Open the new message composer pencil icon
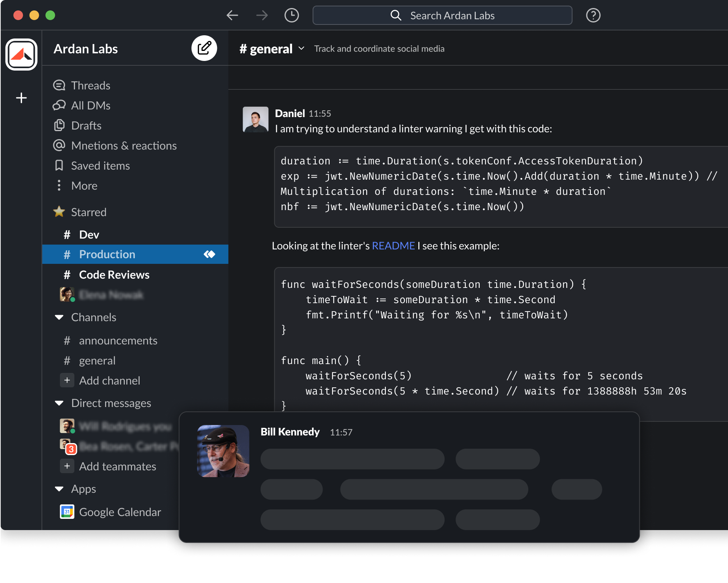Image resolution: width=728 pixels, height=583 pixels. pos(204,48)
